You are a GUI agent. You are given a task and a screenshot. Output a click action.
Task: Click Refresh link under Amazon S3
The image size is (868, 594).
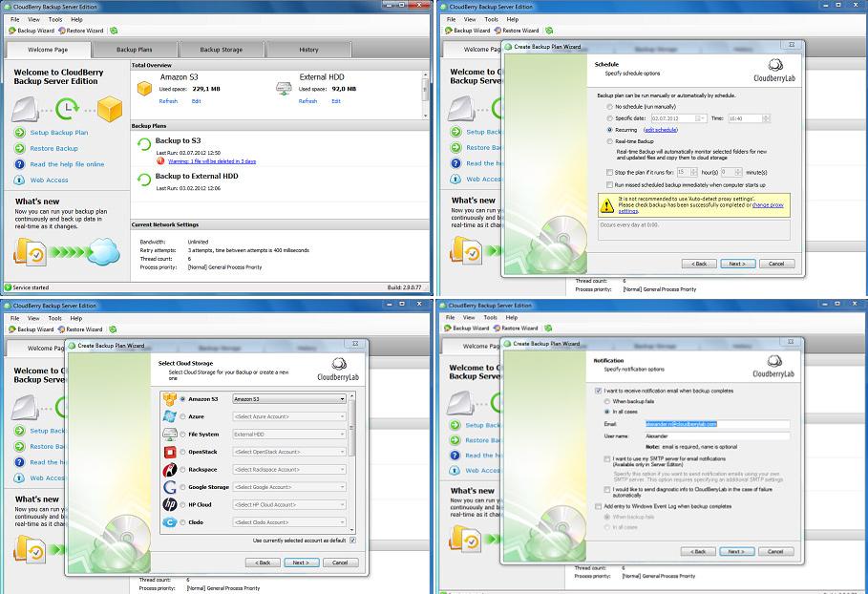tap(168, 101)
